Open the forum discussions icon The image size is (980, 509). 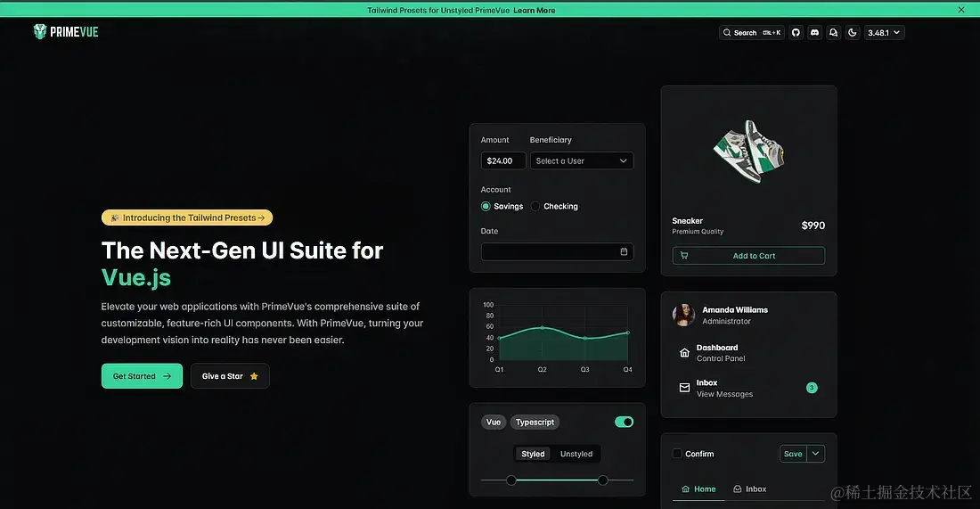tap(833, 32)
